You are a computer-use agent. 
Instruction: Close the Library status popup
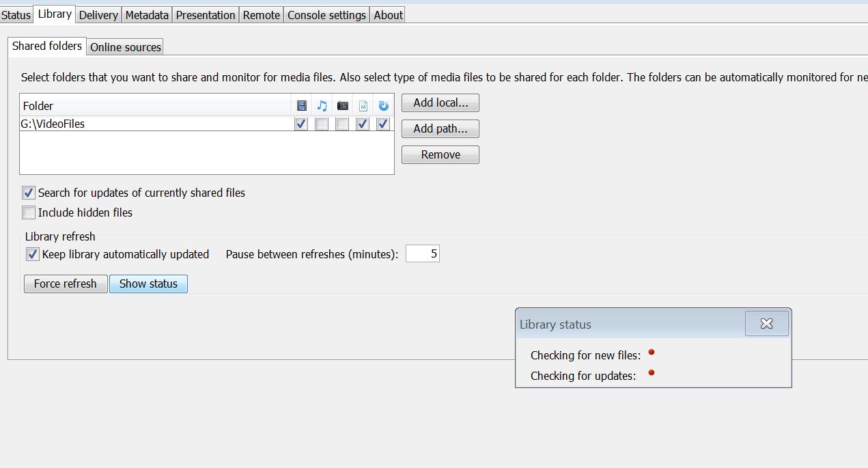pyautogui.click(x=766, y=324)
